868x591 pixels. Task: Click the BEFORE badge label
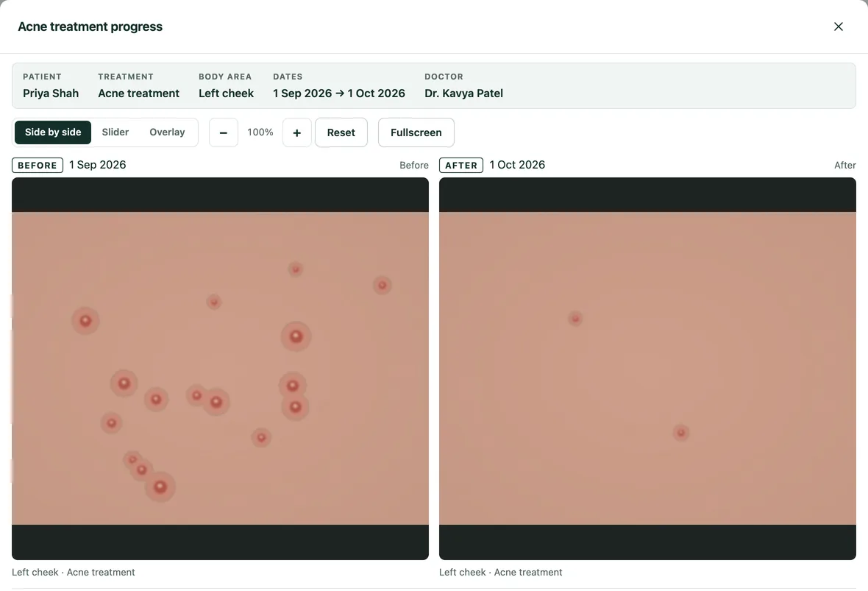pyautogui.click(x=37, y=165)
